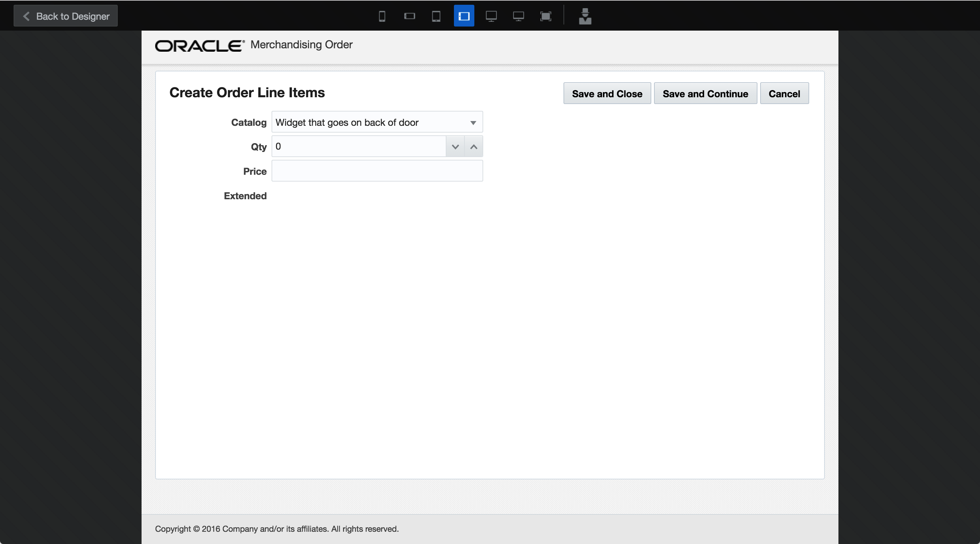This screenshot has height=544, width=980.
Task: Switch to phone landscape preview
Action: click(409, 16)
